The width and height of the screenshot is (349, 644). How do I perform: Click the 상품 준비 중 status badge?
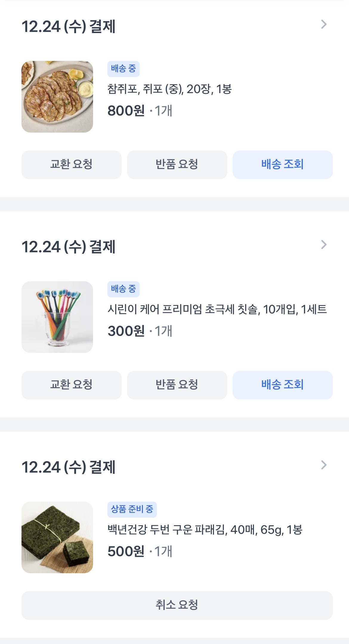[132, 510]
